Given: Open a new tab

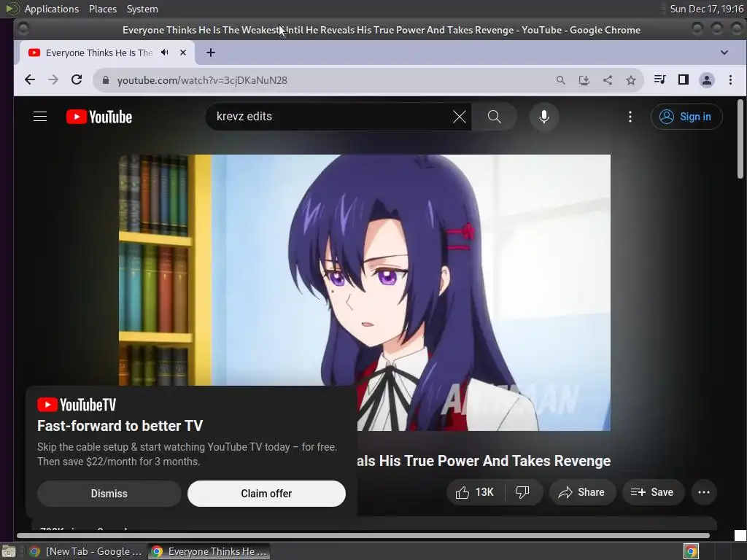Looking at the screenshot, I should point(211,52).
